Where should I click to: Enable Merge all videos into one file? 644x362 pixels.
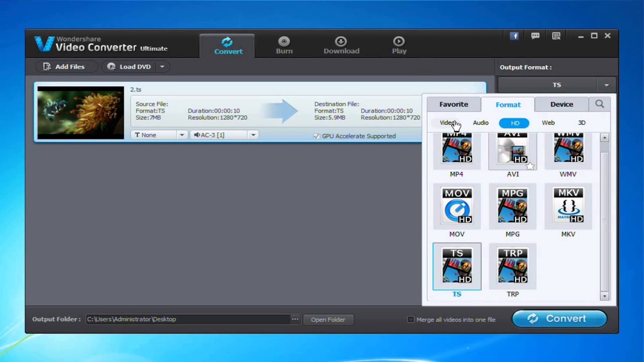pyautogui.click(x=411, y=319)
